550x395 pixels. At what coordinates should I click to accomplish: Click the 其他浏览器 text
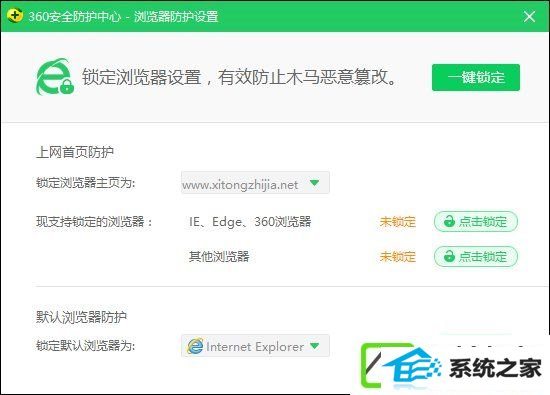(219, 257)
